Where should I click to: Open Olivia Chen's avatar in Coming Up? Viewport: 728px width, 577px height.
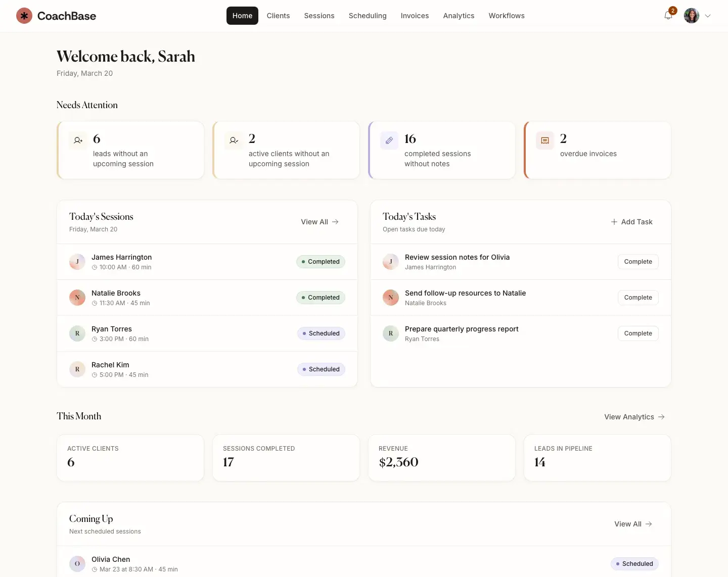point(77,564)
